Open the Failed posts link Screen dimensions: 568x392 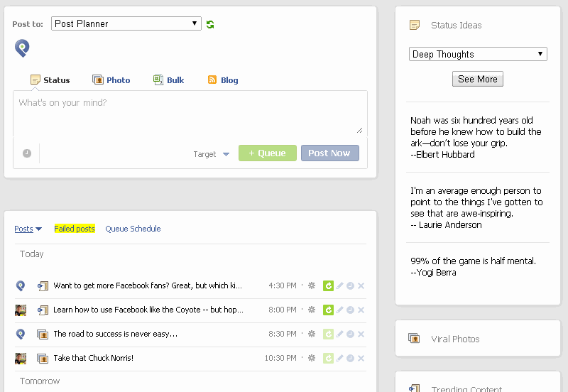(x=75, y=229)
